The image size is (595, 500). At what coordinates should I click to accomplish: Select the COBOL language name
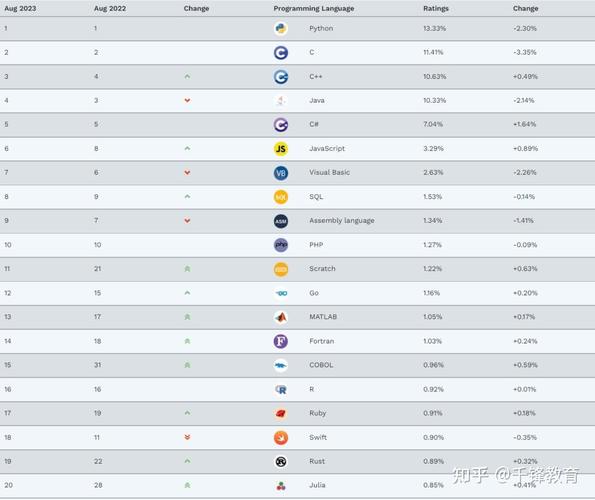321,365
